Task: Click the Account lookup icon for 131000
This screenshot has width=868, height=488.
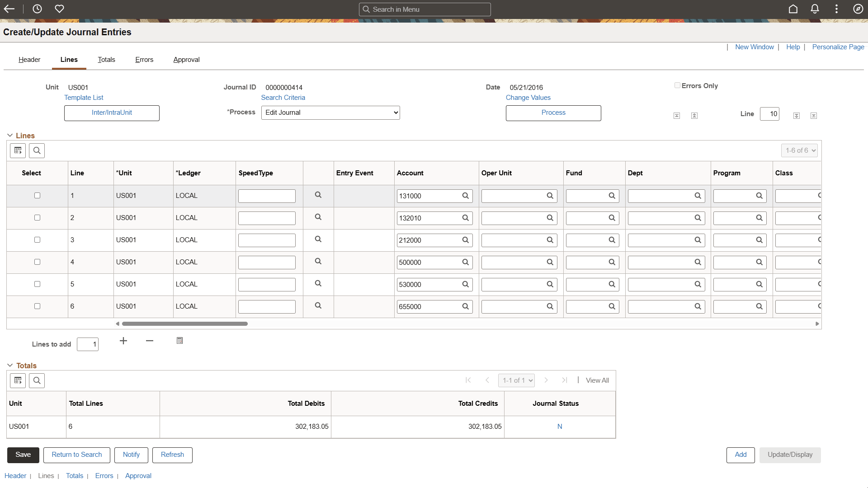Action: 465,196
